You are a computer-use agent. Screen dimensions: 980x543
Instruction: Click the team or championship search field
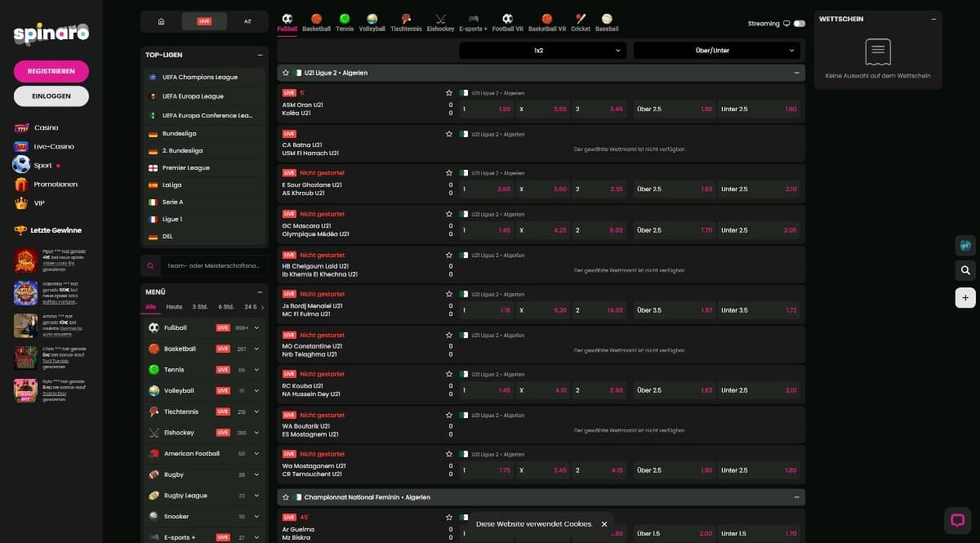[212, 265]
